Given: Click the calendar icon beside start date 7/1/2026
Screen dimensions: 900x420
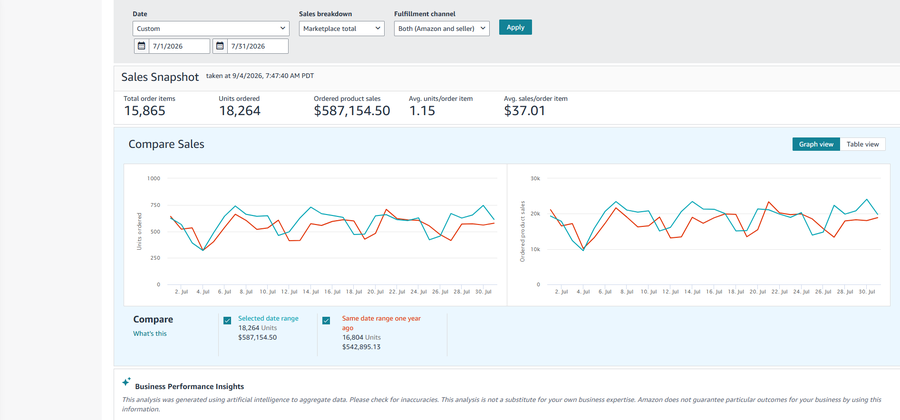Looking at the screenshot, I should click(141, 46).
